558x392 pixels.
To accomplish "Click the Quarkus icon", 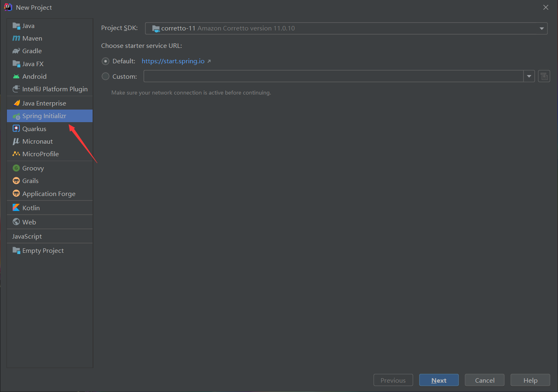I will pyautogui.click(x=16, y=129).
